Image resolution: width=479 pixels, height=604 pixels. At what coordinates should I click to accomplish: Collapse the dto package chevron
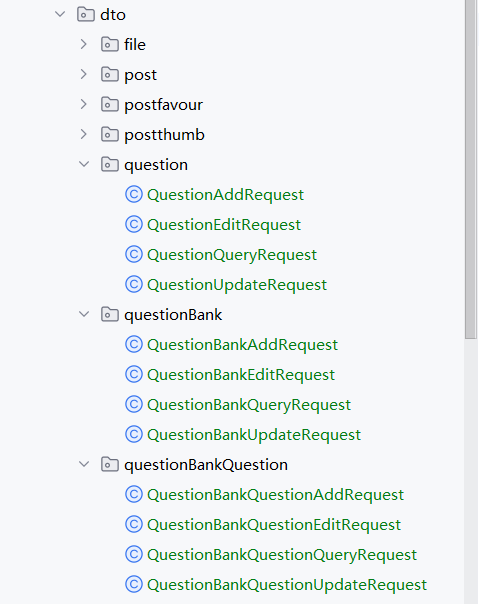point(60,15)
